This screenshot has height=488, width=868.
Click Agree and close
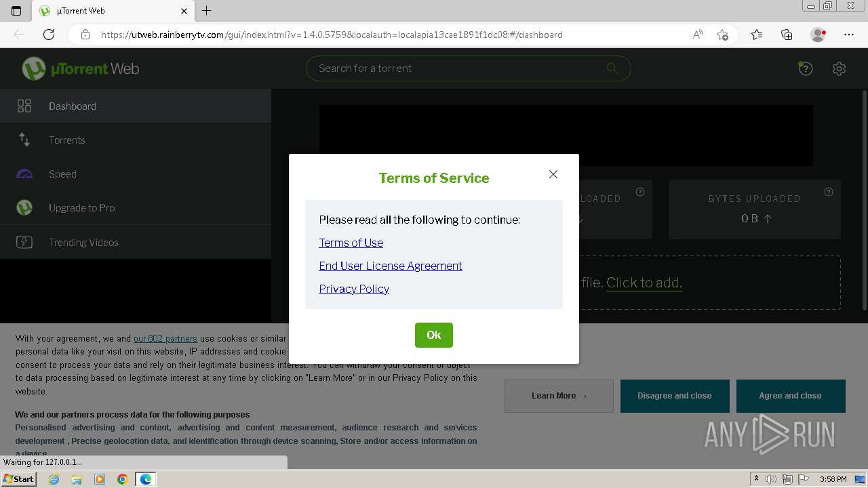tap(791, 396)
